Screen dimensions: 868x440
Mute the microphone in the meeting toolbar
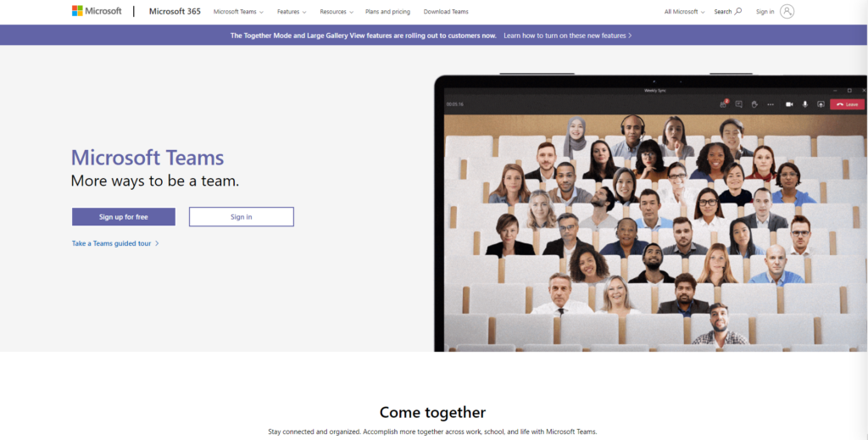[805, 104]
